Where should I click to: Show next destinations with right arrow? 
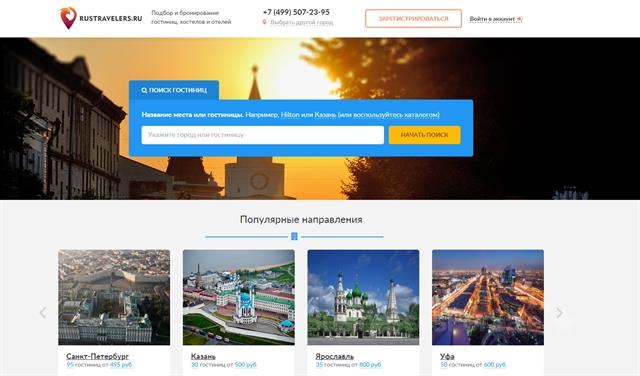559,313
